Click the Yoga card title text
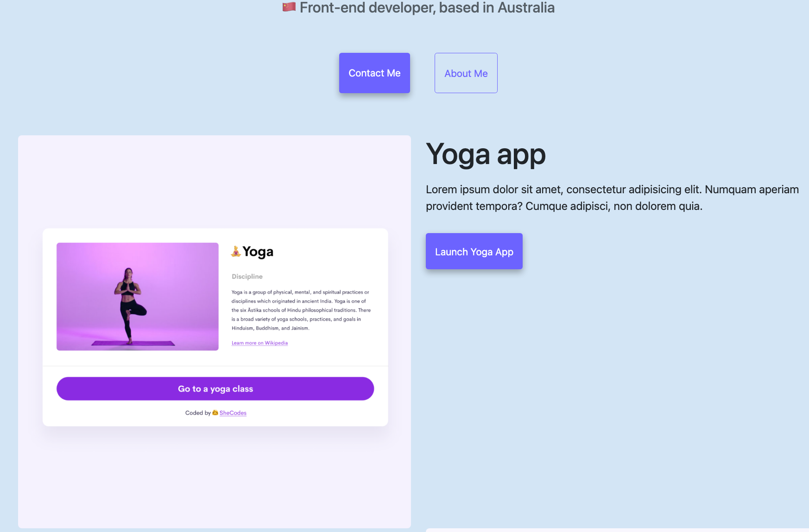 (258, 252)
